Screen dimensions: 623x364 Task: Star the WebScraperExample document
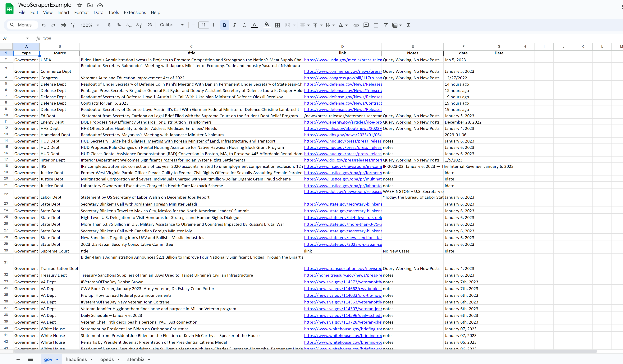click(80, 5)
